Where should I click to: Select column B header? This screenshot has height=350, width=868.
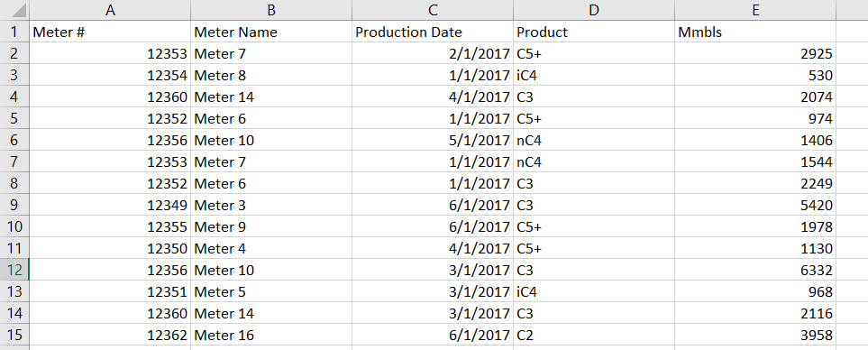click(x=271, y=10)
